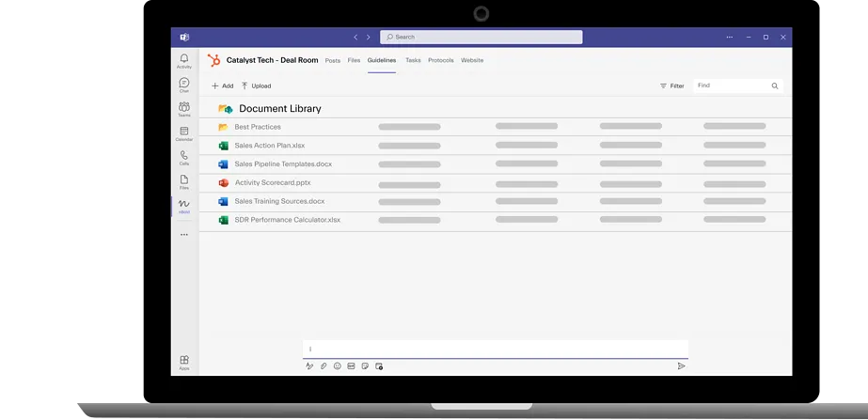Open Activity Scorecard.pptx

[273, 182]
